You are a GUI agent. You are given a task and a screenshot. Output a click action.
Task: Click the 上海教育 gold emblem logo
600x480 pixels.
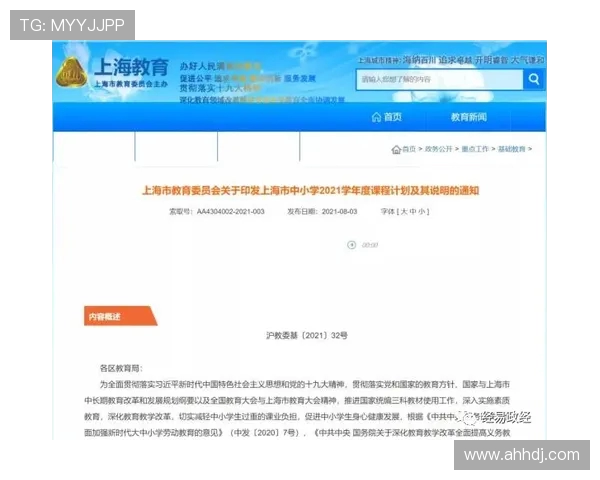(x=72, y=73)
